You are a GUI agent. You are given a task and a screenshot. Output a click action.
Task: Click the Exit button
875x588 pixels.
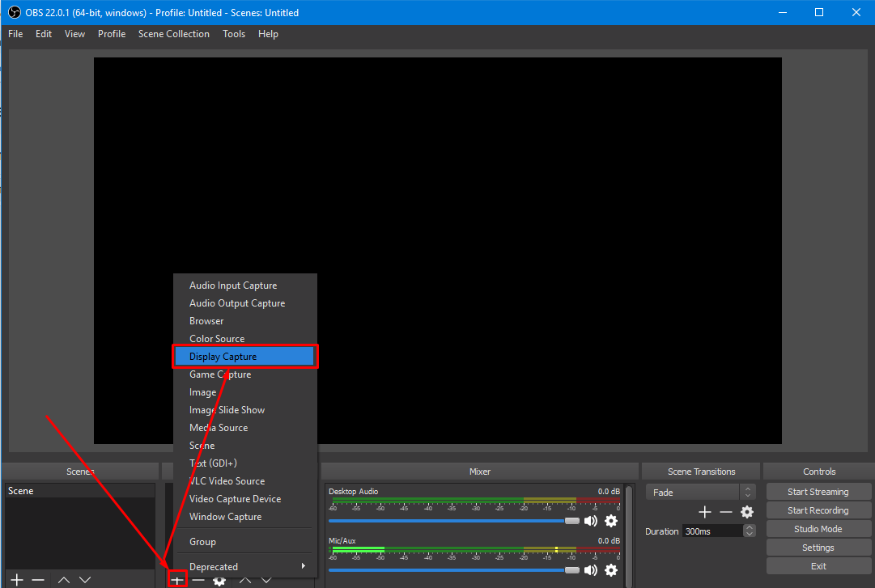[818, 566]
